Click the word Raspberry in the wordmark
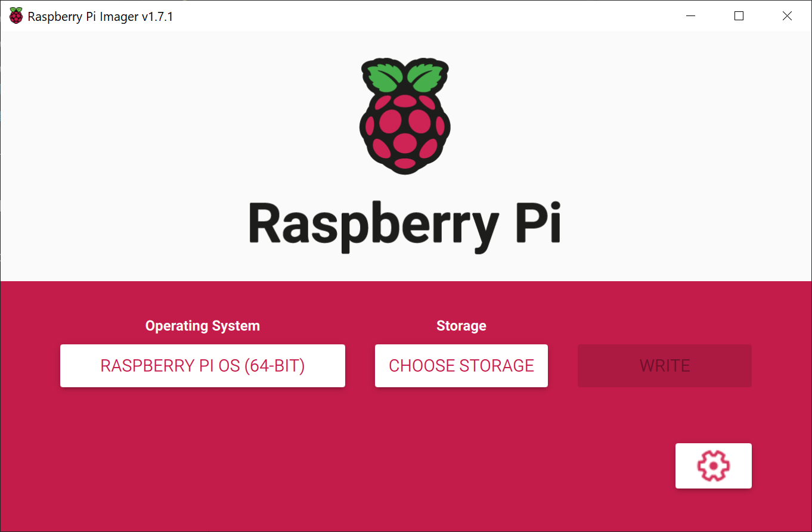 click(x=373, y=224)
